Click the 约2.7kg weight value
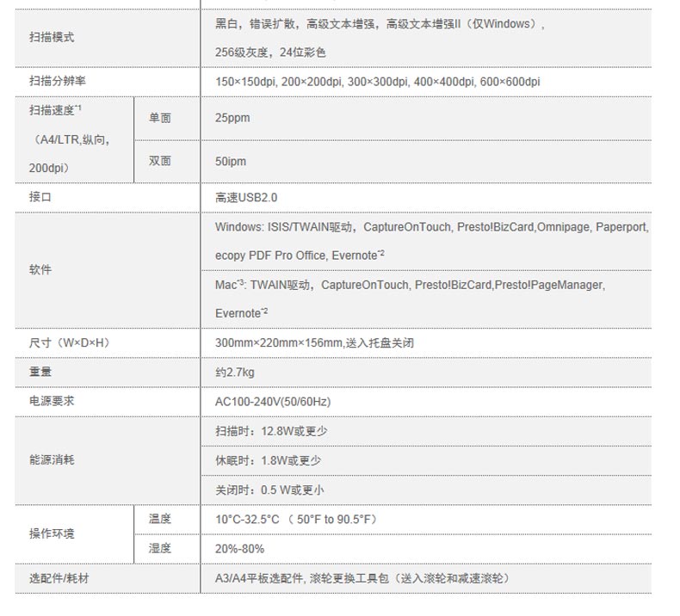 pyautogui.click(x=234, y=372)
